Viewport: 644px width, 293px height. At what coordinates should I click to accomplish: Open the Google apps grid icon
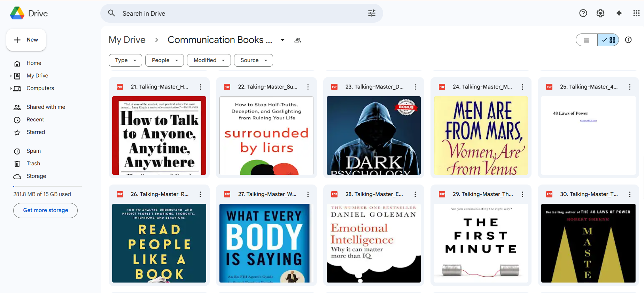(x=636, y=13)
